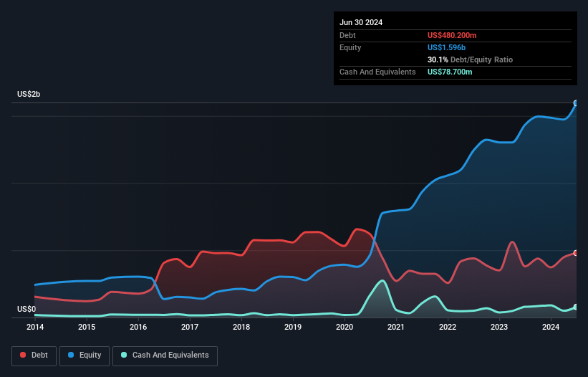588x377 pixels.
Task: Select the Cash data point marker for Jun 2024
Action: pyautogui.click(x=576, y=307)
